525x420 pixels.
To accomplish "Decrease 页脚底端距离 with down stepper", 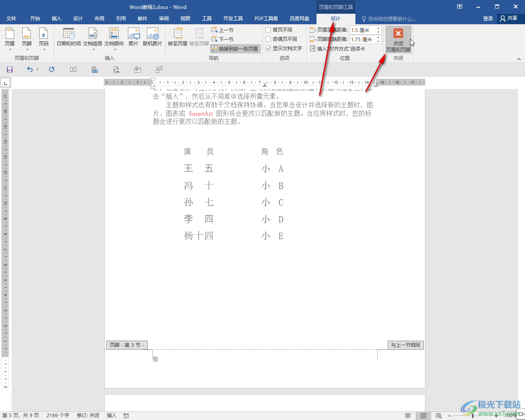I will click(x=378, y=42).
